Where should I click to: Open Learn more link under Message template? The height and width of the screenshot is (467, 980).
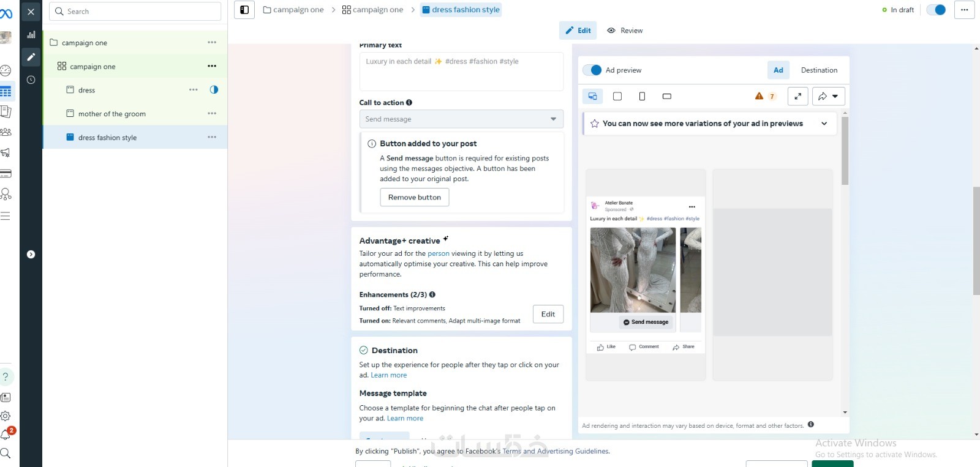click(405, 419)
